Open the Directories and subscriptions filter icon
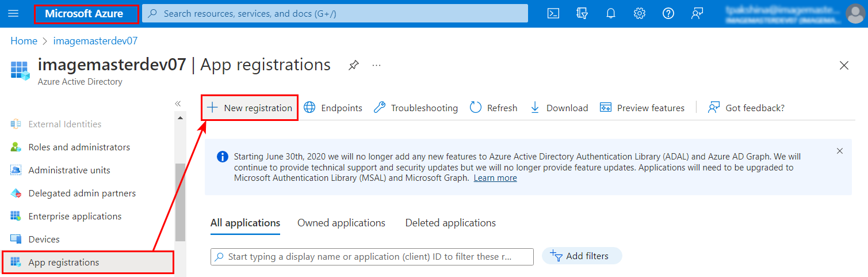 click(582, 13)
